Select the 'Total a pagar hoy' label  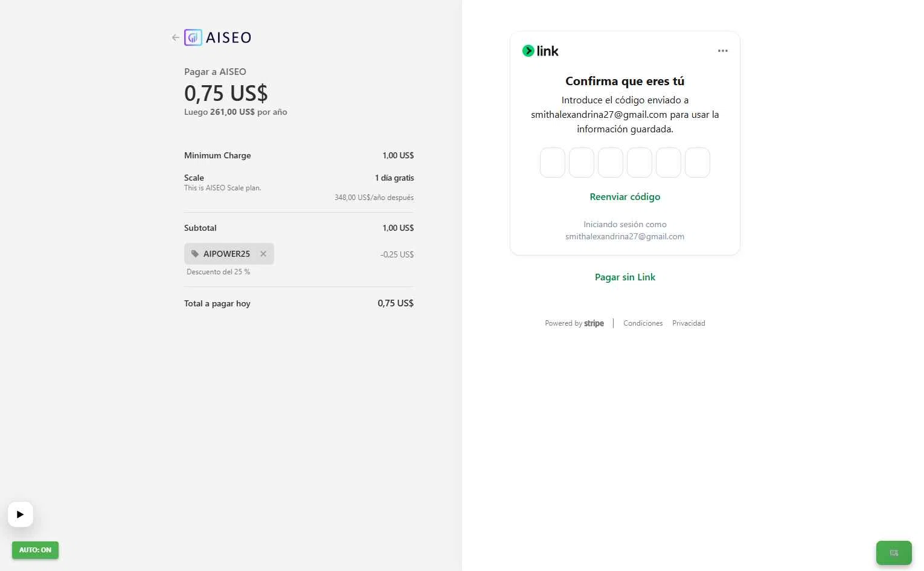point(217,303)
